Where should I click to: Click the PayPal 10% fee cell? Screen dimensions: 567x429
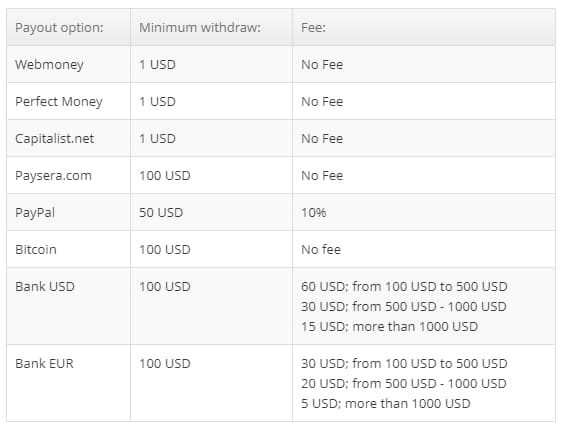[314, 213]
